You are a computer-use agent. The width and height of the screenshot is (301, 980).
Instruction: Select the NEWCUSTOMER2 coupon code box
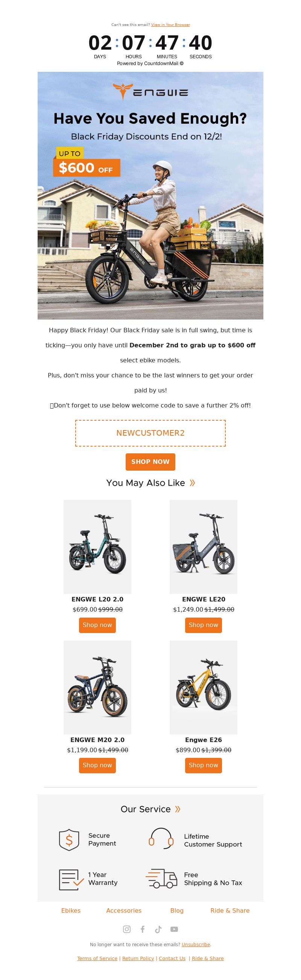(150, 433)
